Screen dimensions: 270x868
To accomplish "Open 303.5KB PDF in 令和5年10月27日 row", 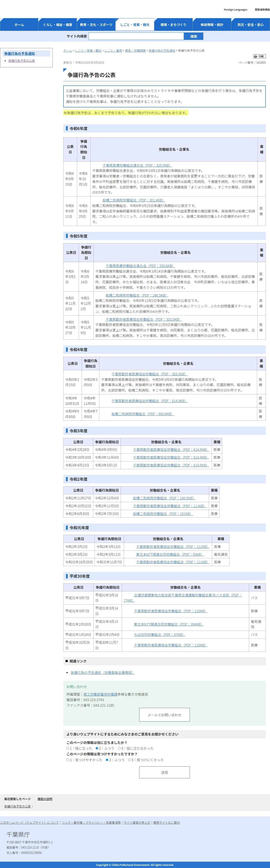I will click(144, 319).
